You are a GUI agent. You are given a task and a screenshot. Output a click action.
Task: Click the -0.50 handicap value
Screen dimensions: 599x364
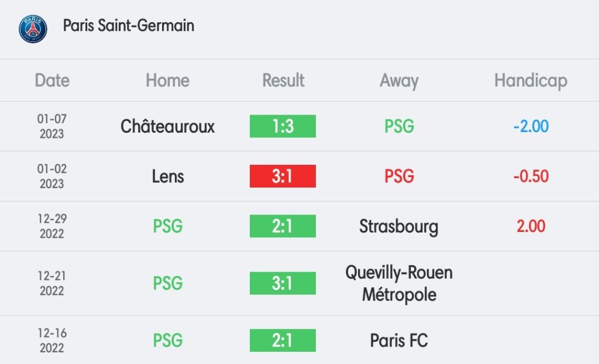coord(531,176)
